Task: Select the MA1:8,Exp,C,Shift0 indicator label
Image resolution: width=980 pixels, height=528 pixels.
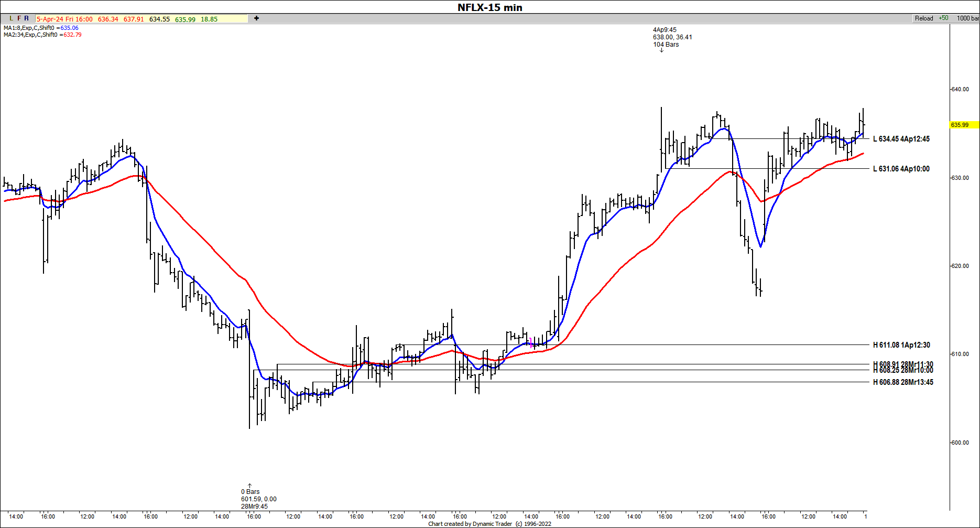Action: [x=41, y=28]
